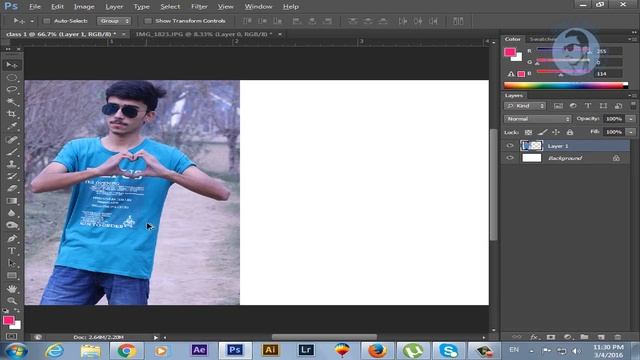640x360 pixels.
Task: Select the Pen tool
Action: coord(11,238)
